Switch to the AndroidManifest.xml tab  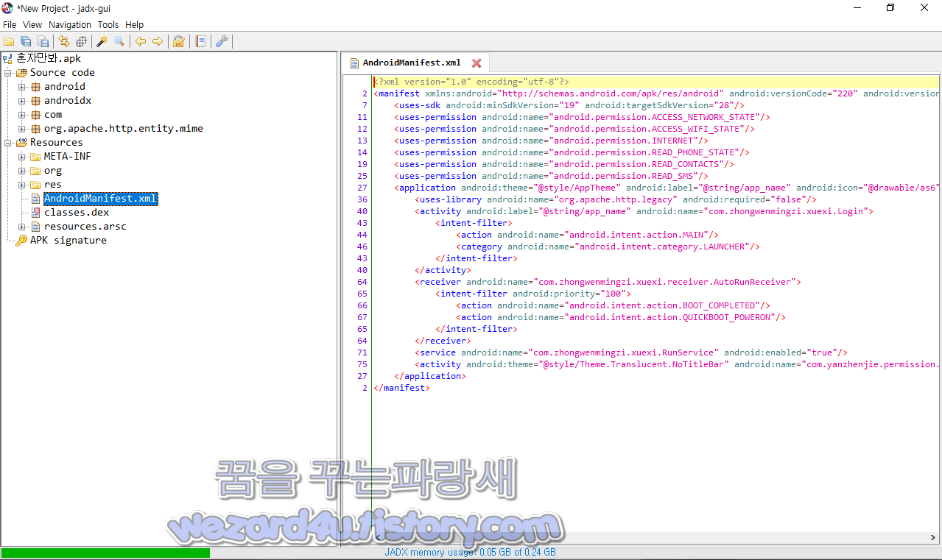click(x=412, y=63)
